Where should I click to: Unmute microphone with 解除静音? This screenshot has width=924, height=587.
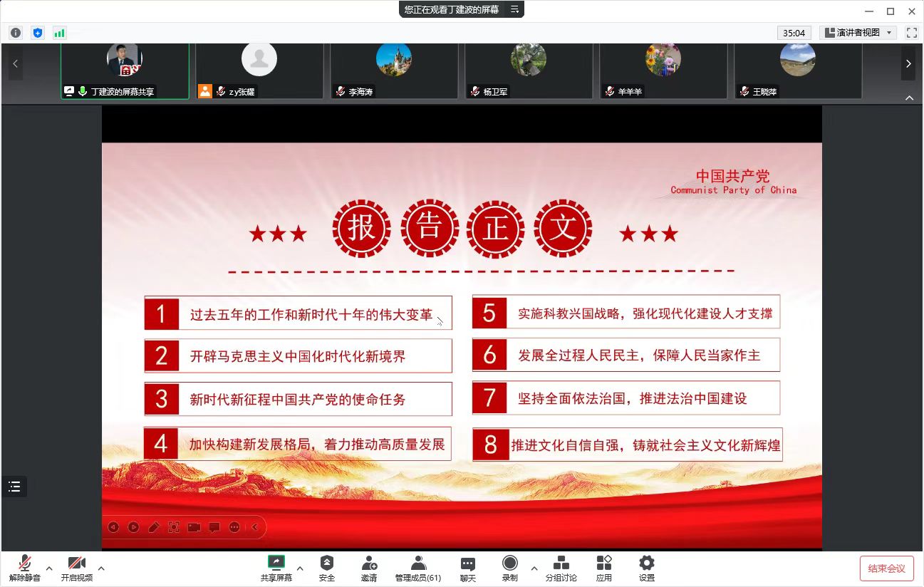[25, 568]
